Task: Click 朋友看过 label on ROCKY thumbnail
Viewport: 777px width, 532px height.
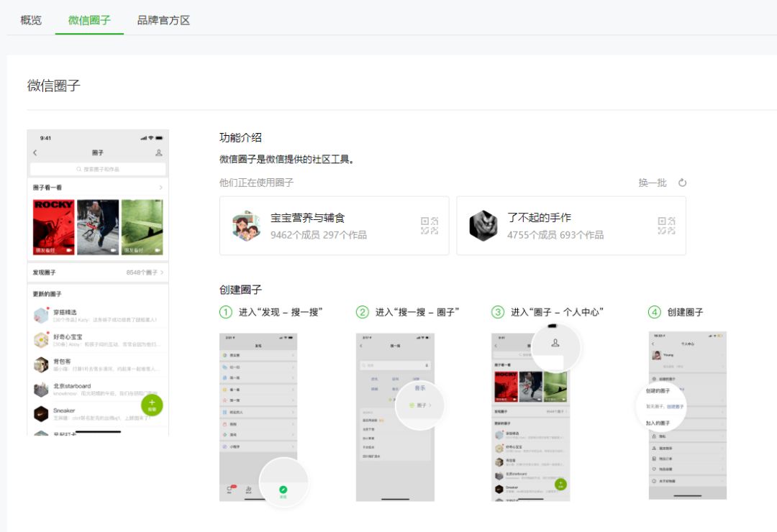Action: [45, 251]
